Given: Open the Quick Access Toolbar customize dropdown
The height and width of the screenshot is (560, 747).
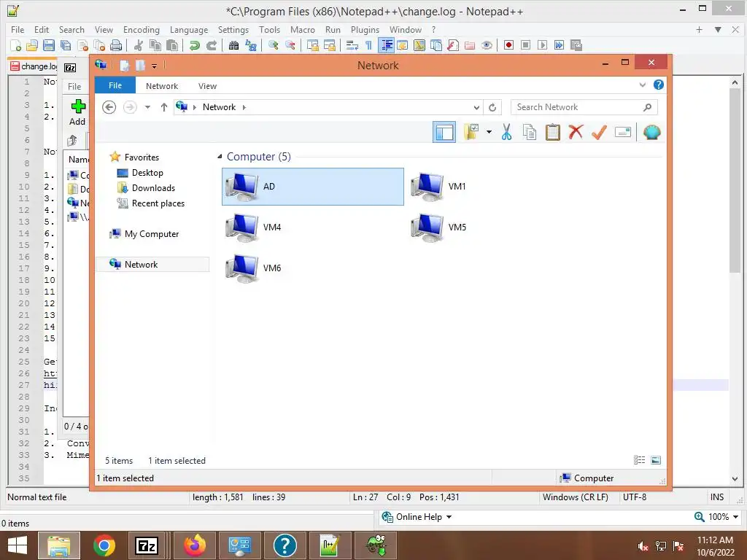Looking at the screenshot, I should pos(154,66).
